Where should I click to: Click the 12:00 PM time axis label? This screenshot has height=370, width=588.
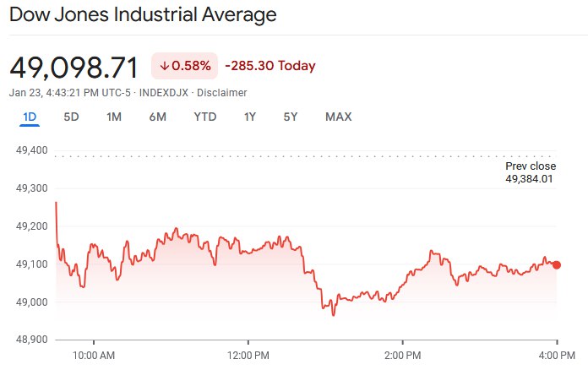[248, 356]
